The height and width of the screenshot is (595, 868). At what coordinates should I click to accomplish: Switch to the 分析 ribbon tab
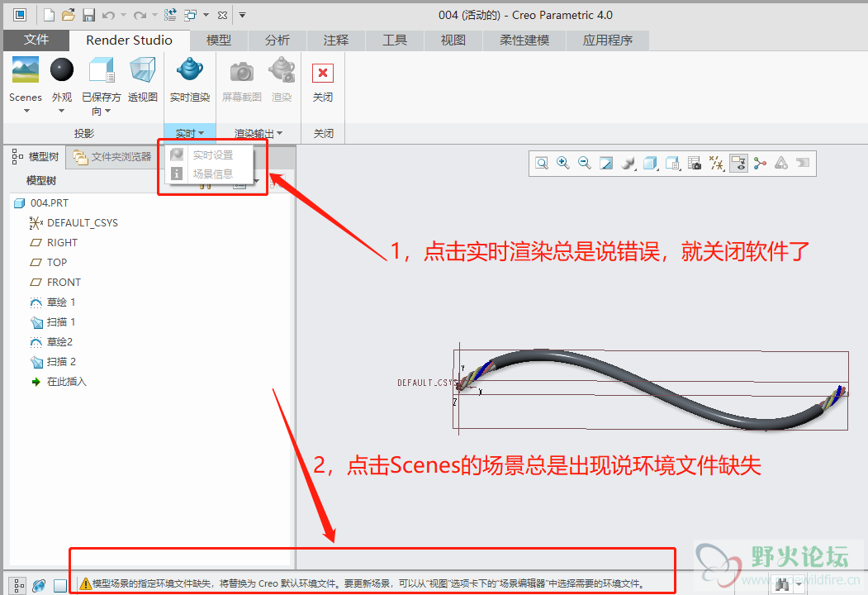[x=277, y=40]
